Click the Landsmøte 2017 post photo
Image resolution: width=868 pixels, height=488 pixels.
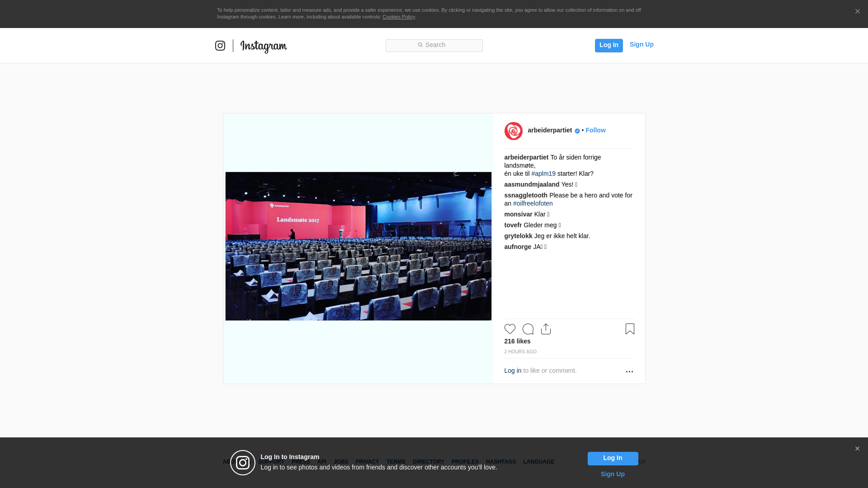(x=358, y=246)
